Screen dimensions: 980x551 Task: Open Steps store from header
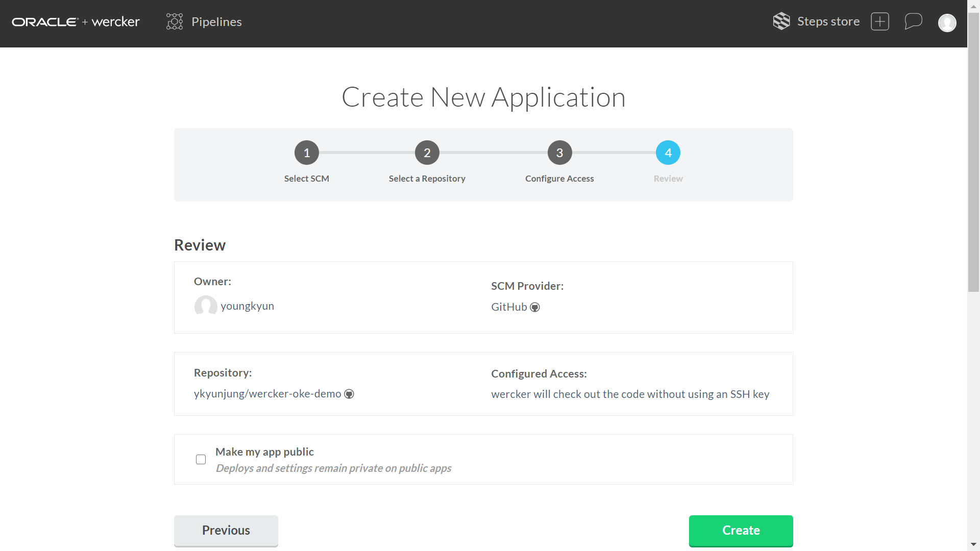tap(828, 21)
